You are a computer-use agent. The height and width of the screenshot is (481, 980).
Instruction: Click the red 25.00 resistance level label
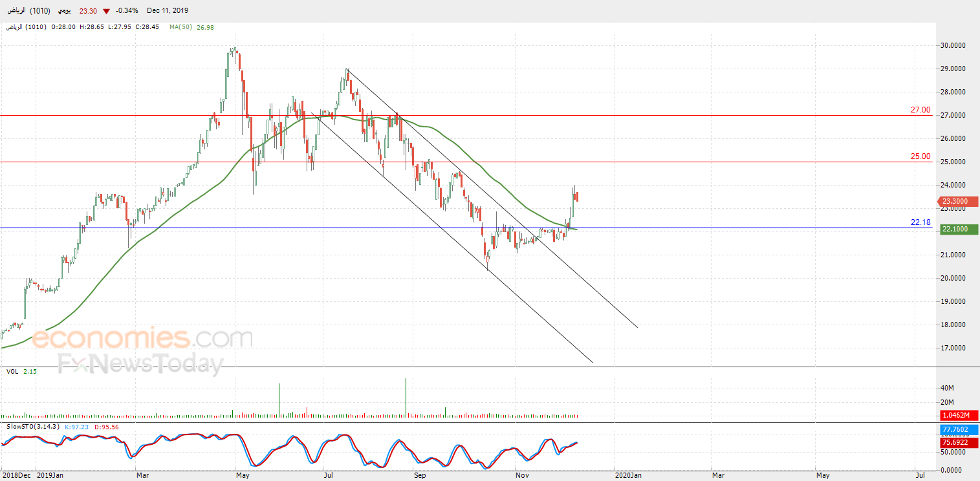click(x=920, y=156)
